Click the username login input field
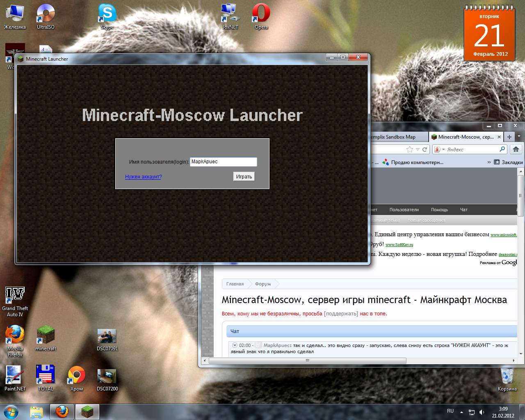525x420 pixels. coord(223,162)
